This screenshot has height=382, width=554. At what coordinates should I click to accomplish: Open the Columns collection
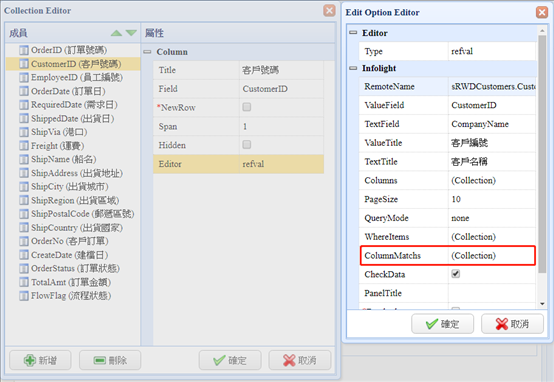pyautogui.click(x=492, y=180)
